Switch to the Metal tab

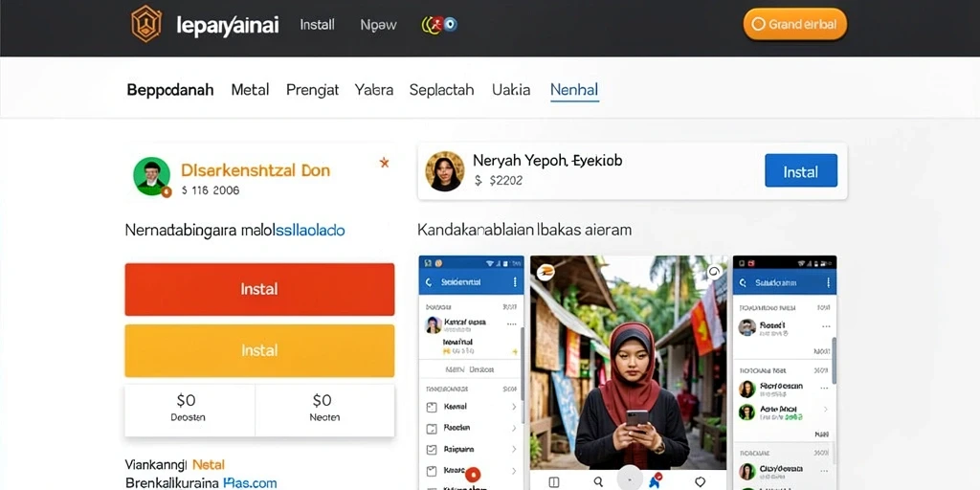point(250,90)
